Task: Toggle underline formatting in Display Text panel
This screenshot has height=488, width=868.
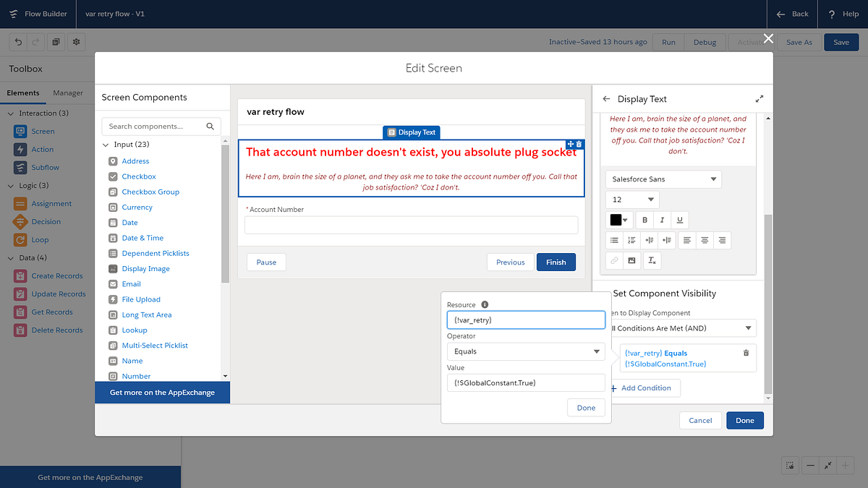Action: (x=679, y=220)
